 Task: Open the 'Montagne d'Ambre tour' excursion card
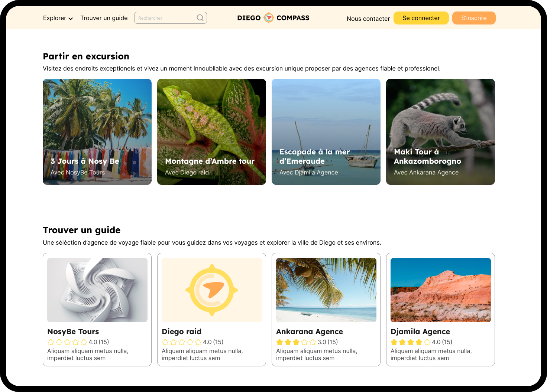[211, 131]
